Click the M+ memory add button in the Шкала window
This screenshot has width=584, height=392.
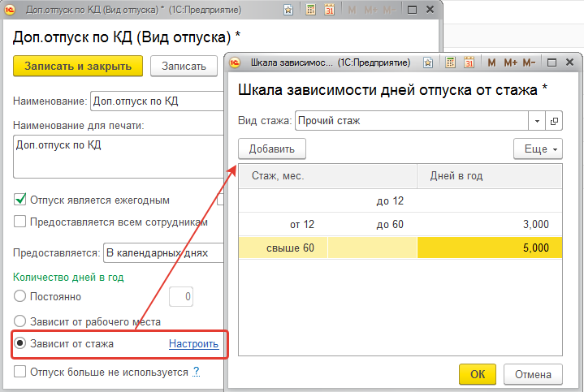[510, 62]
